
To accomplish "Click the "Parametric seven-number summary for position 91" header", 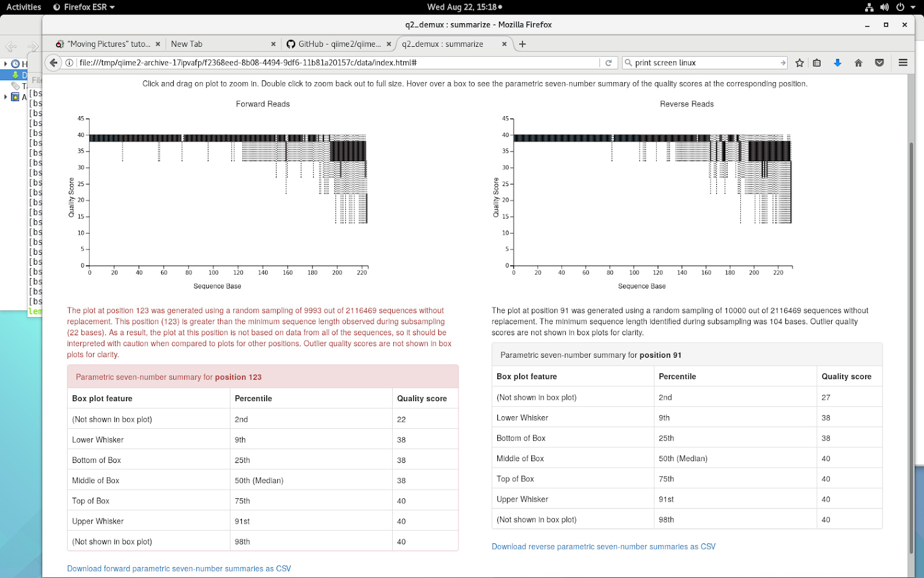I will tap(687, 355).
